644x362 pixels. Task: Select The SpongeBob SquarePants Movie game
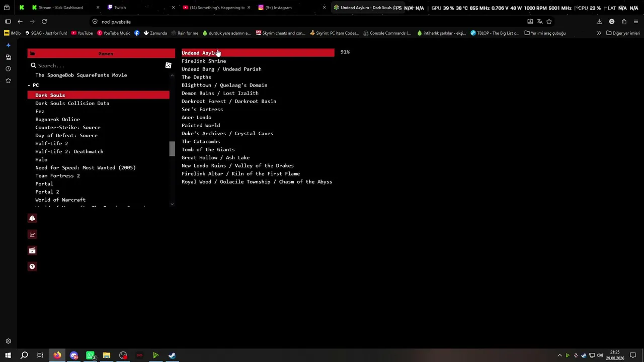pos(81,75)
